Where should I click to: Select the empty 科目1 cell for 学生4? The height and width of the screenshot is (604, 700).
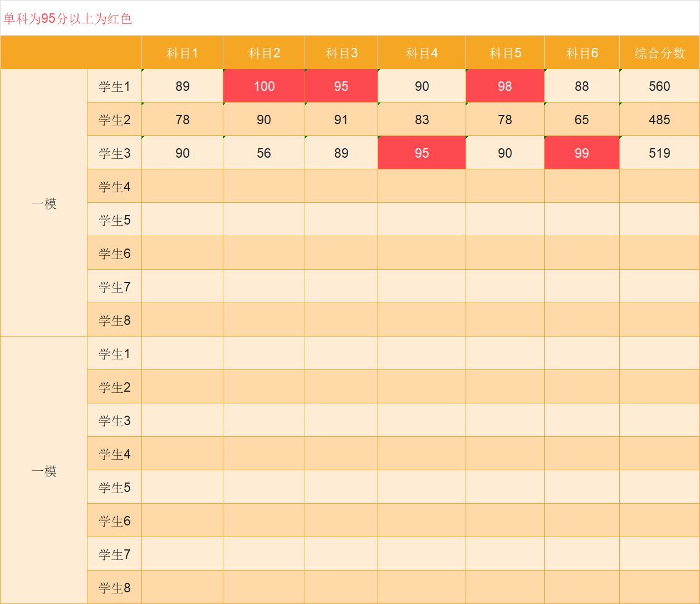tap(182, 186)
